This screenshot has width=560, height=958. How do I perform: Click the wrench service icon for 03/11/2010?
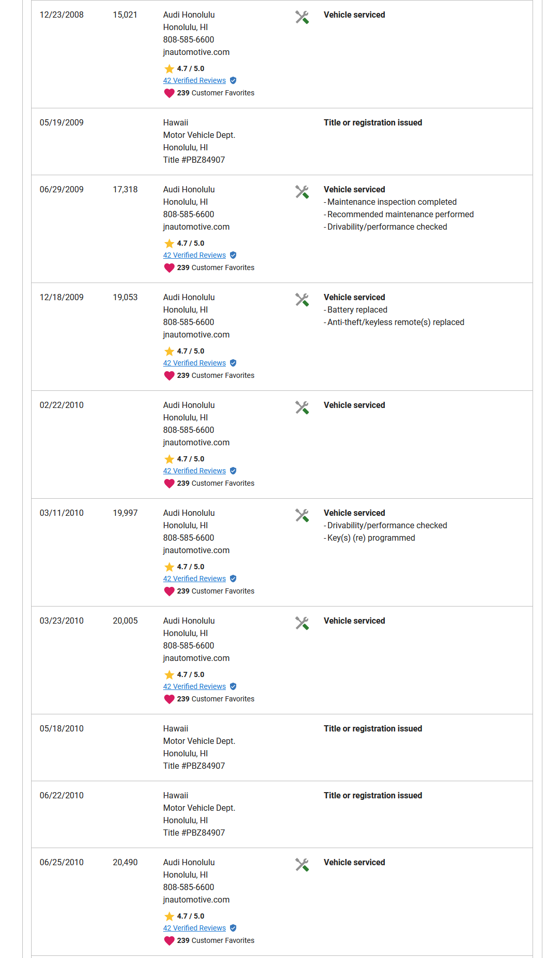(302, 515)
